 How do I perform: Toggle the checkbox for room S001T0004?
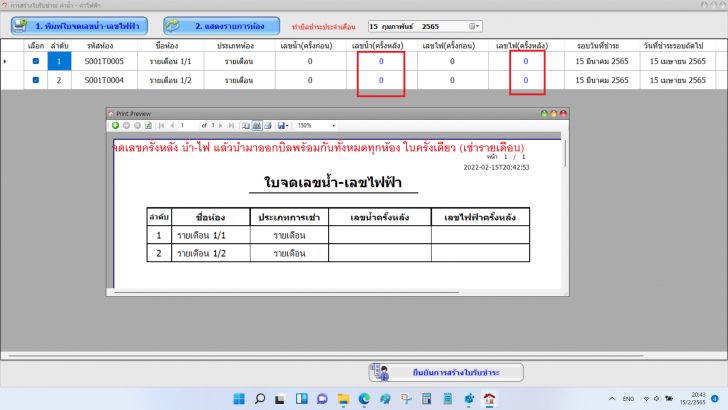[x=36, y=80]
